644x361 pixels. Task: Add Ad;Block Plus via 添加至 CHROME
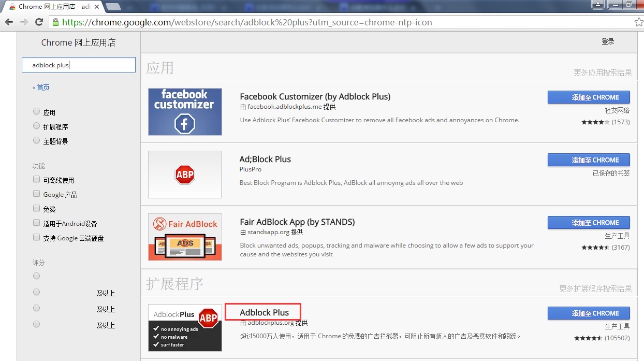point(589,160)
